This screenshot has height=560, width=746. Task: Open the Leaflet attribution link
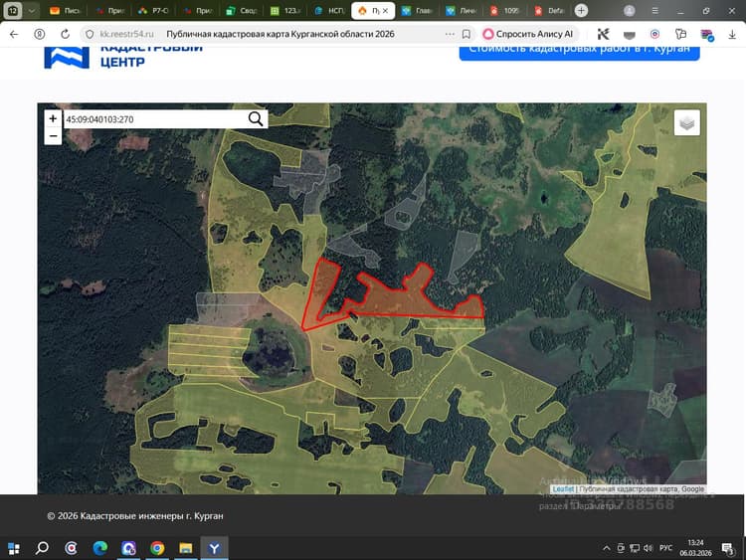click(563, 489)
